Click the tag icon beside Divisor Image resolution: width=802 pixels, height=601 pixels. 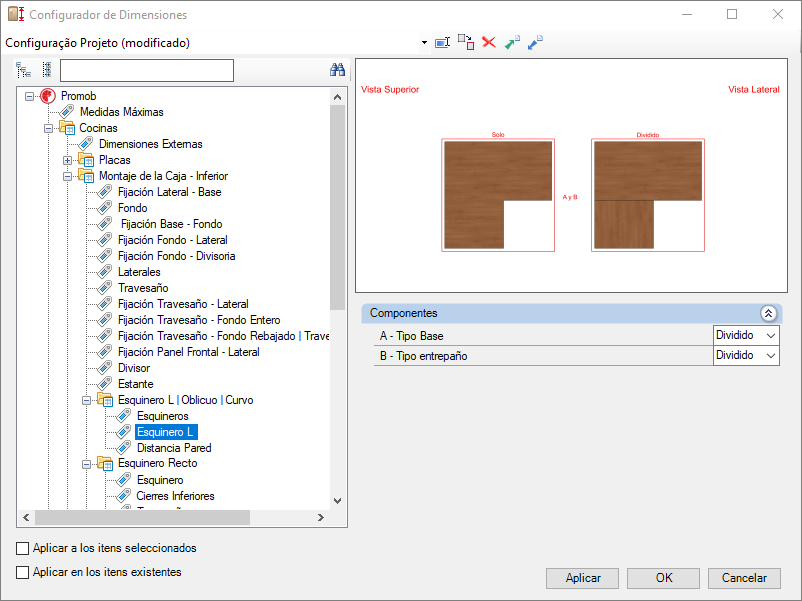click(105, 368)
